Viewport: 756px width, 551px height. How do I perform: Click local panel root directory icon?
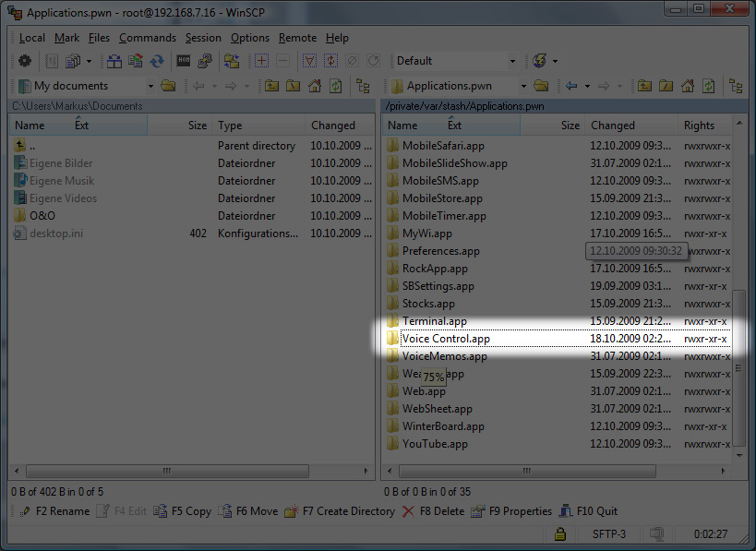[x=293, y=86]
